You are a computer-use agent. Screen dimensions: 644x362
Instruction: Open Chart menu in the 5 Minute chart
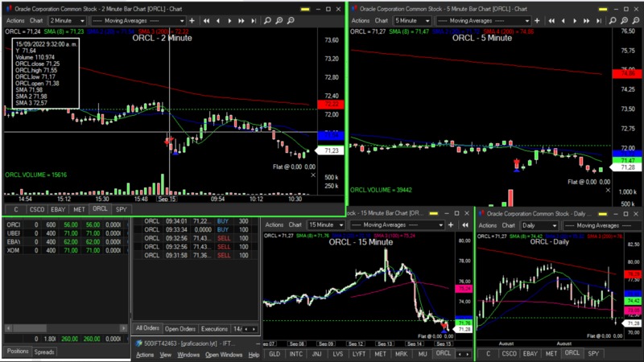(386, 20)
